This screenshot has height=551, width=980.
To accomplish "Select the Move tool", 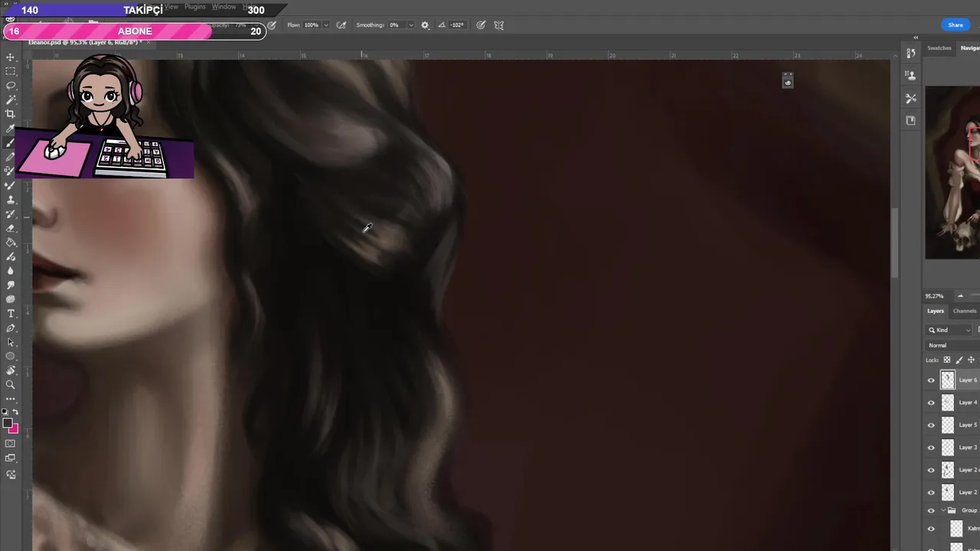I will coord(11,57).
